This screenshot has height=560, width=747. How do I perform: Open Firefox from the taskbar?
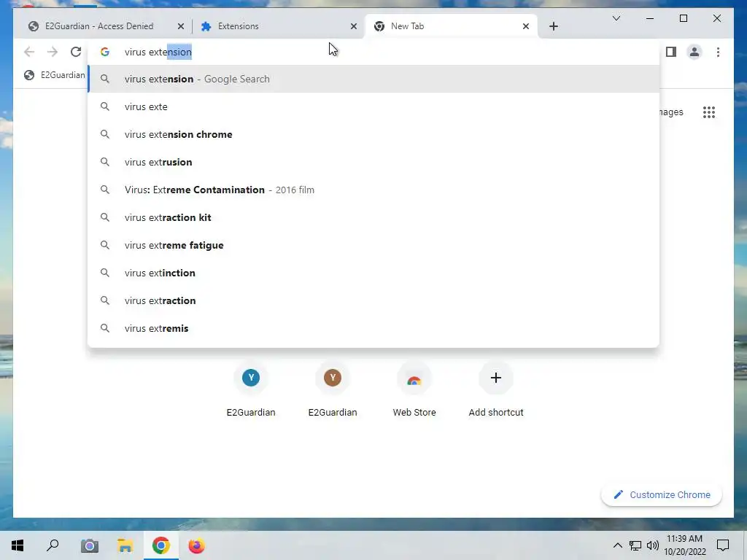[x=196, y=545]
